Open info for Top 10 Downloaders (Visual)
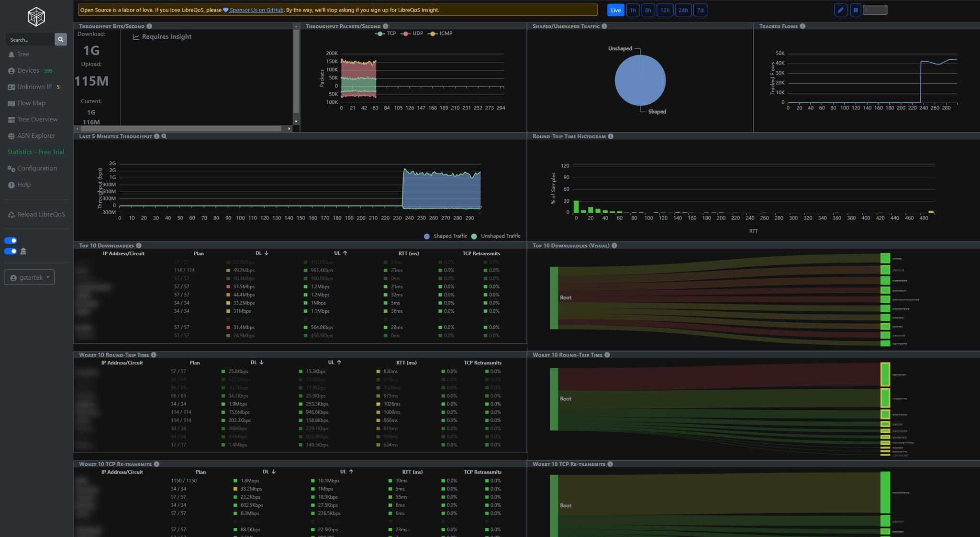Viewport: 980px width, 537px height. pyautogui.click(x=614, y=246)
